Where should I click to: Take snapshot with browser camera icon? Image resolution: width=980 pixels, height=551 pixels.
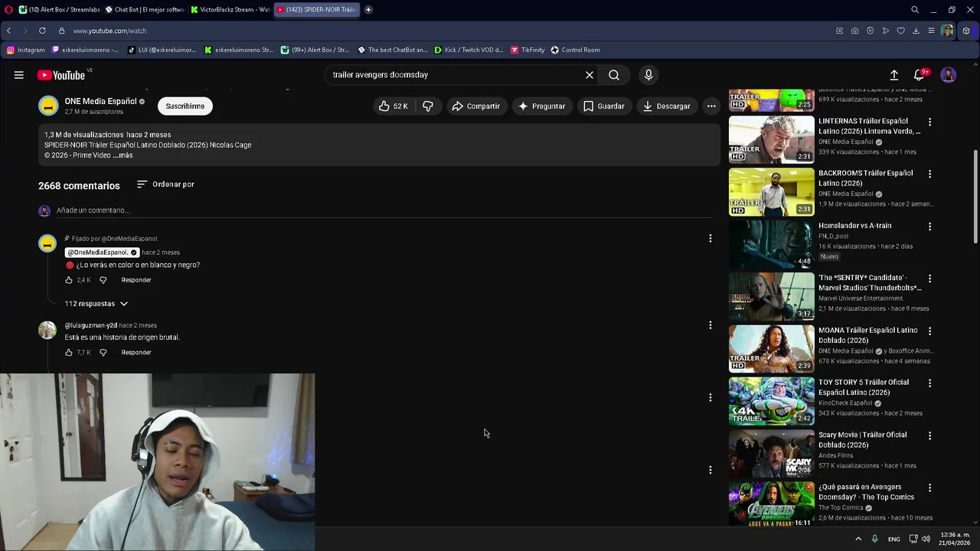pyautogui.click(x=854, y=31)
